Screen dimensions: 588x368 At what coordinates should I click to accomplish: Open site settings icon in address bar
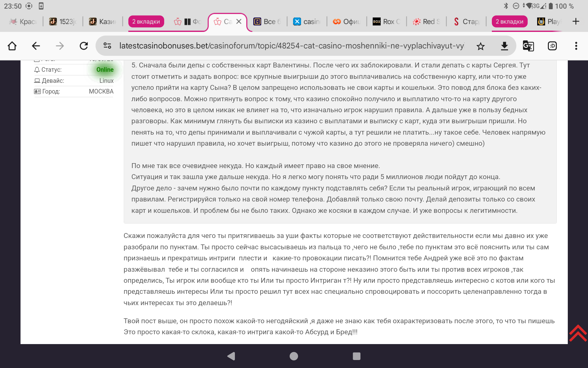(107, 46)
